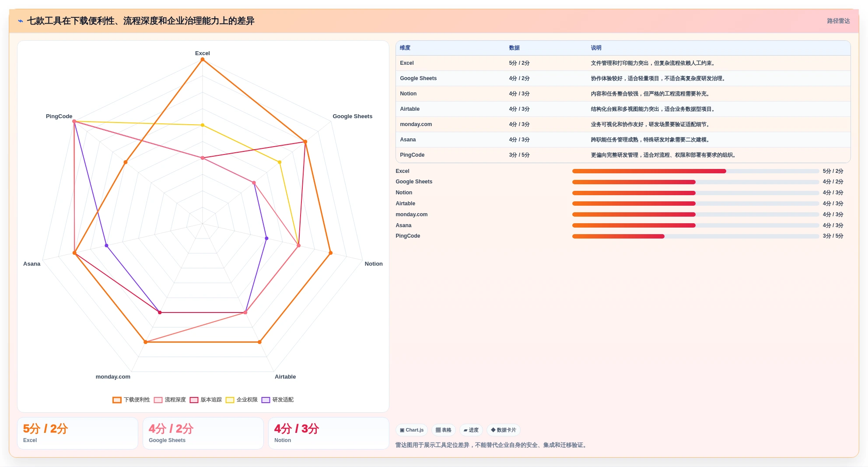
Task: Open the Notion 4分 / 3分 card
Action: pos(329,433)
